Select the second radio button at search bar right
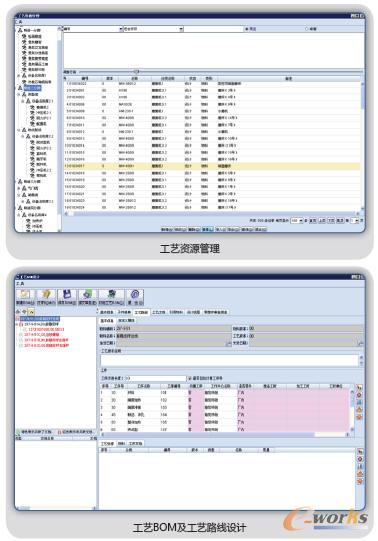The height and width of the screenshot is (541, 378). pos(307,29)
